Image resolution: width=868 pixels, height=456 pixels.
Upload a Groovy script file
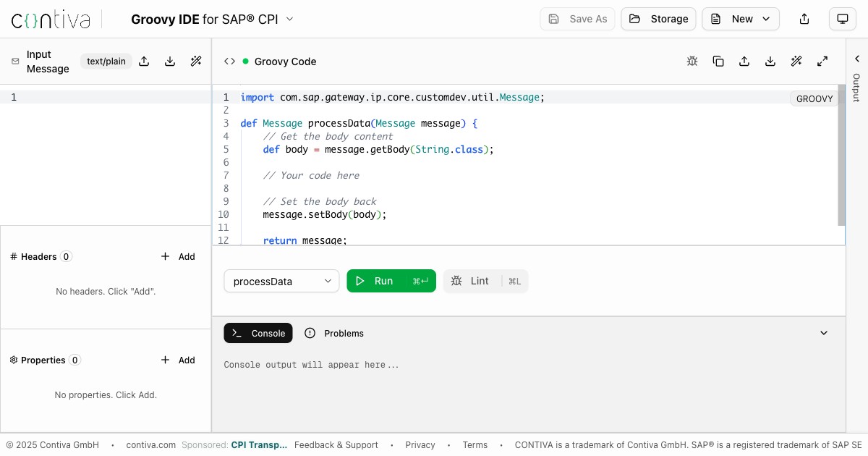pos(744,62)
